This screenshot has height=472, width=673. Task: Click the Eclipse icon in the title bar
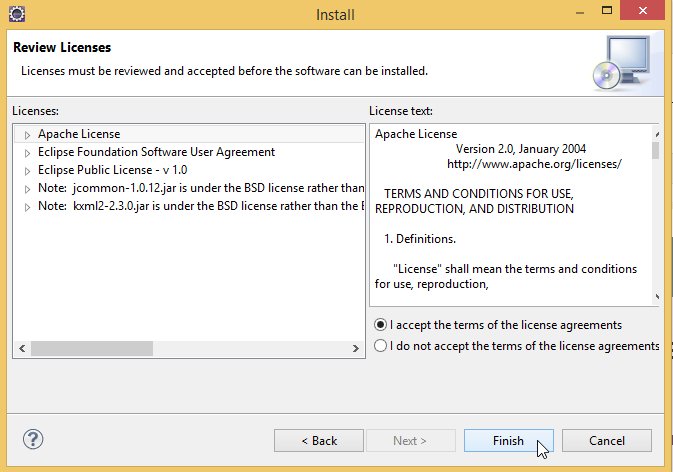click(x=17, y=14)
